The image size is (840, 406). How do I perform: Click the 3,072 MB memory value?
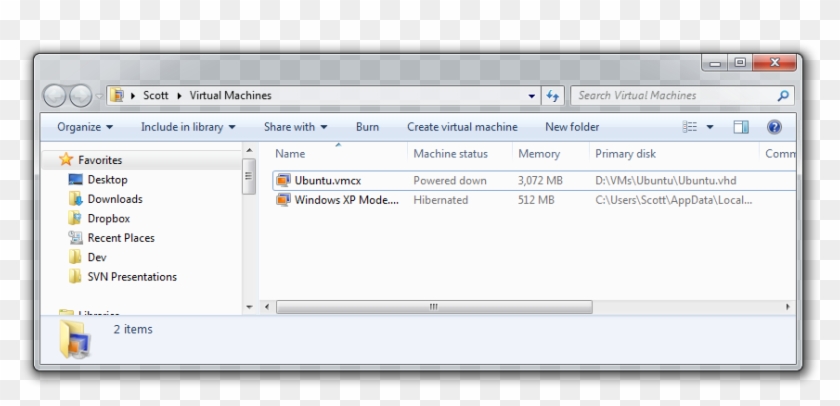[540, 181]
